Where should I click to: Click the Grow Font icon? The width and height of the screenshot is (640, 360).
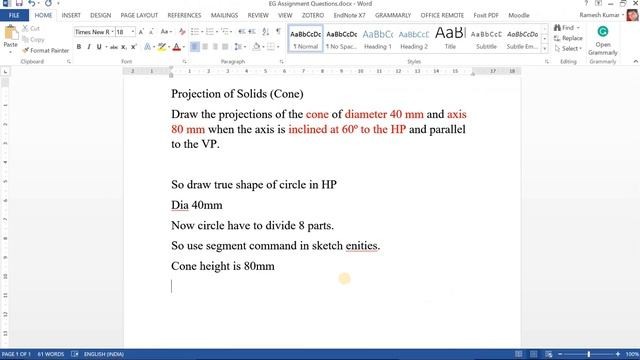141,32
